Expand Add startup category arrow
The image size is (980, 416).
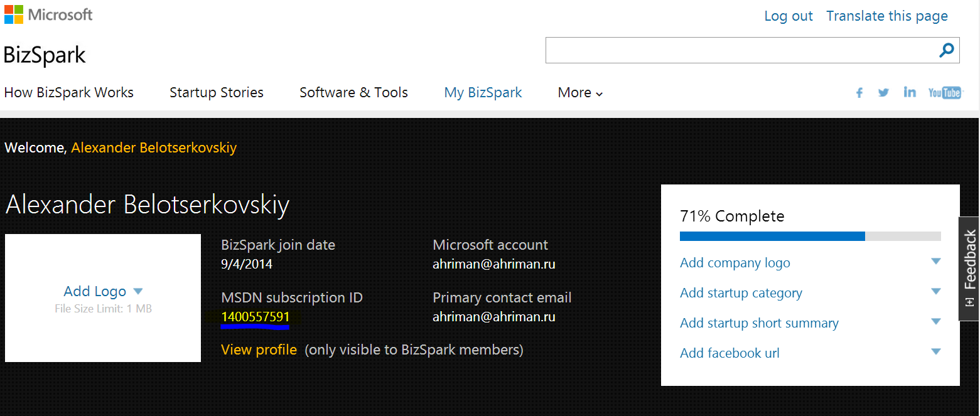pyautogui.click(x=935, y=292)
